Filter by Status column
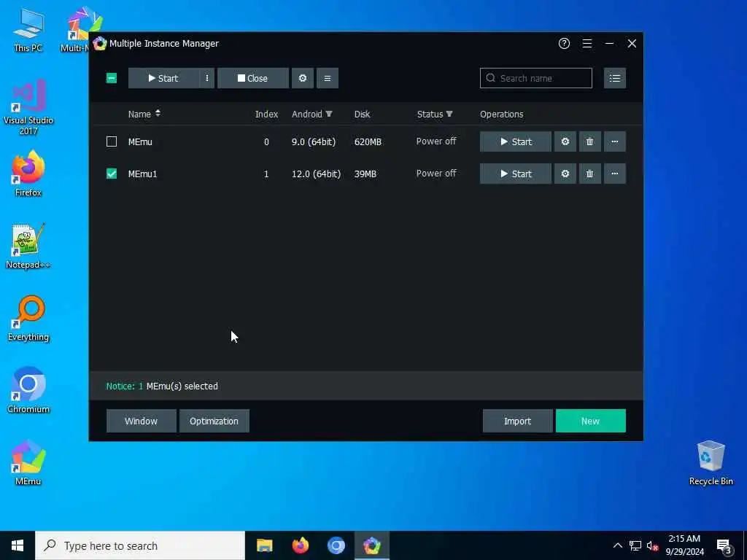The height and width of the screenshot is (560, 747). [435, 114]
